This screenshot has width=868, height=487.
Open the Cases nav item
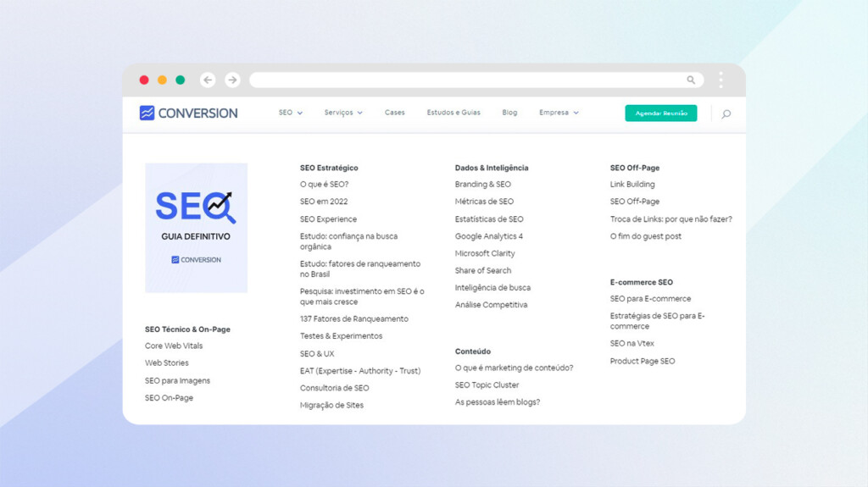pos(395,113)
